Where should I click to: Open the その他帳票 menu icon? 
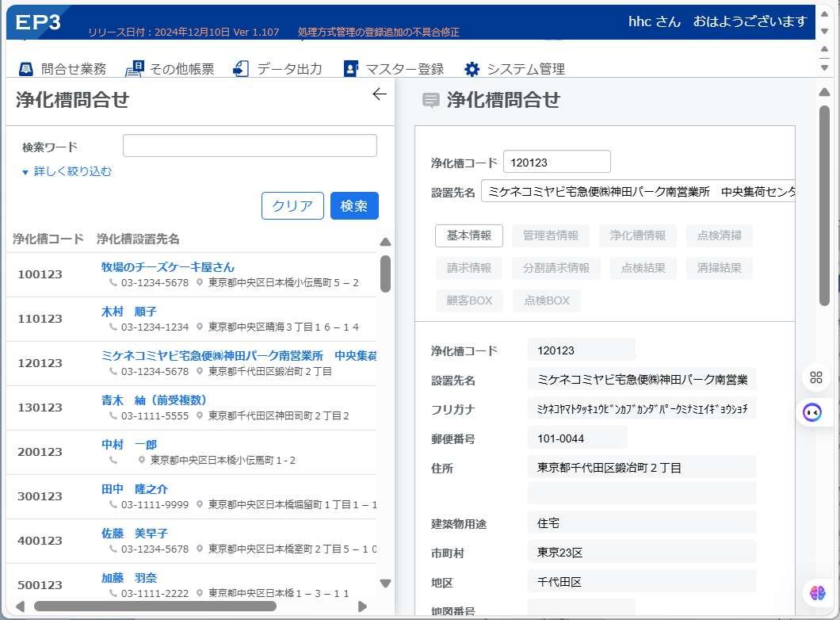tap(135, 69)
